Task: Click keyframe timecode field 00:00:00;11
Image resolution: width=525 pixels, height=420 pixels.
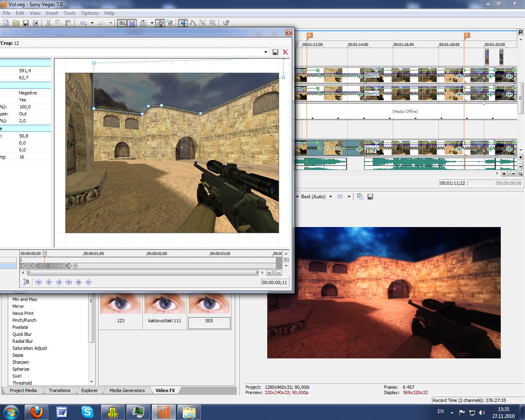Action: click(x=275, y=282)
